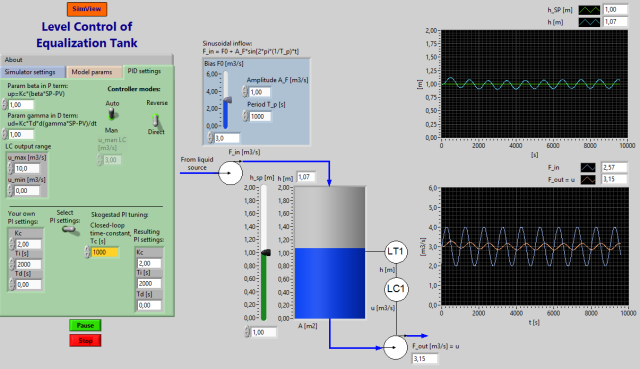Image resolution: width=640 pixels, height=369 pixels.
Task: Click the red Stop button
Action: pyautogui.click(x=85, y=340)
